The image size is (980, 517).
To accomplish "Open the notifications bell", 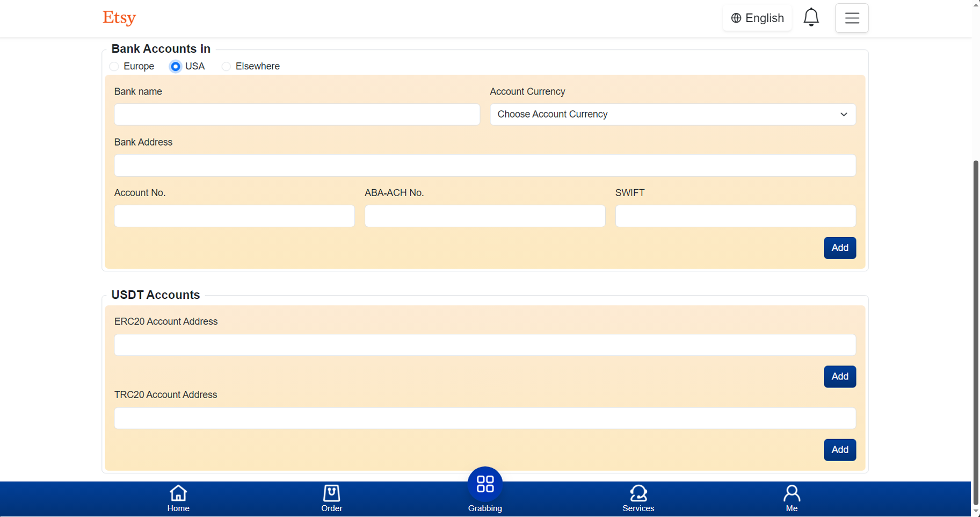I will tap(811, 18).
